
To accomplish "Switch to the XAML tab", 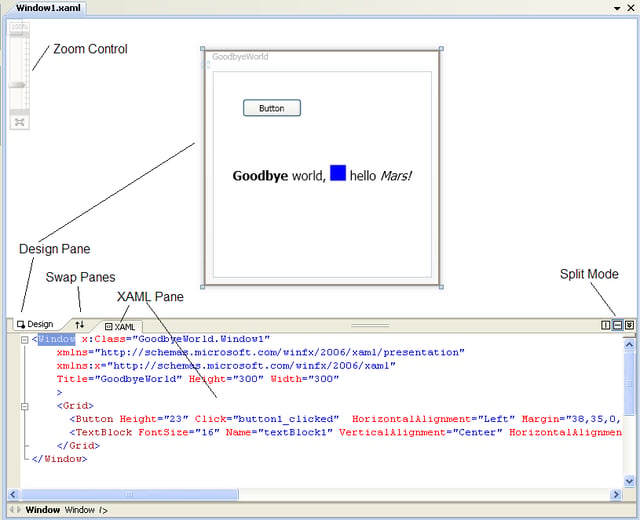I will (x=120, y=327).
